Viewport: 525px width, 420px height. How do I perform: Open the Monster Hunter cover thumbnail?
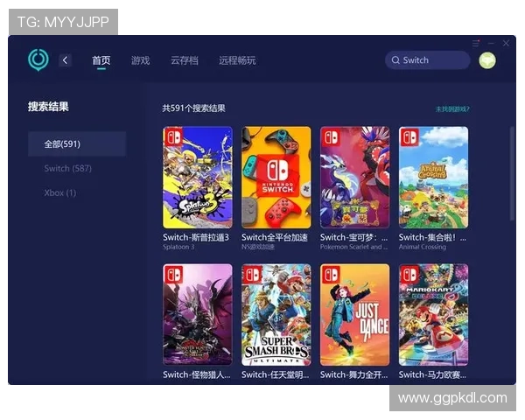point(198,314)
